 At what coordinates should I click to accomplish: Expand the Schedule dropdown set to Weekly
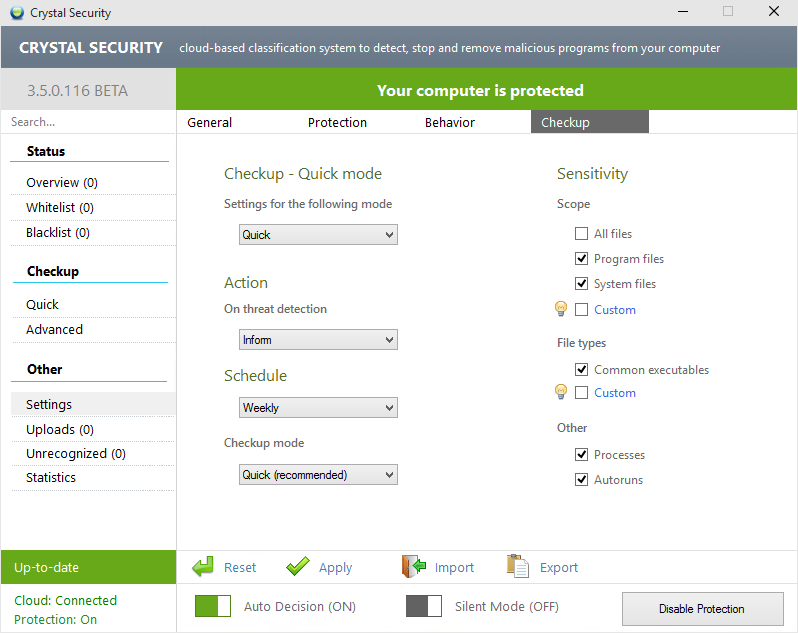tap(319, 408)
